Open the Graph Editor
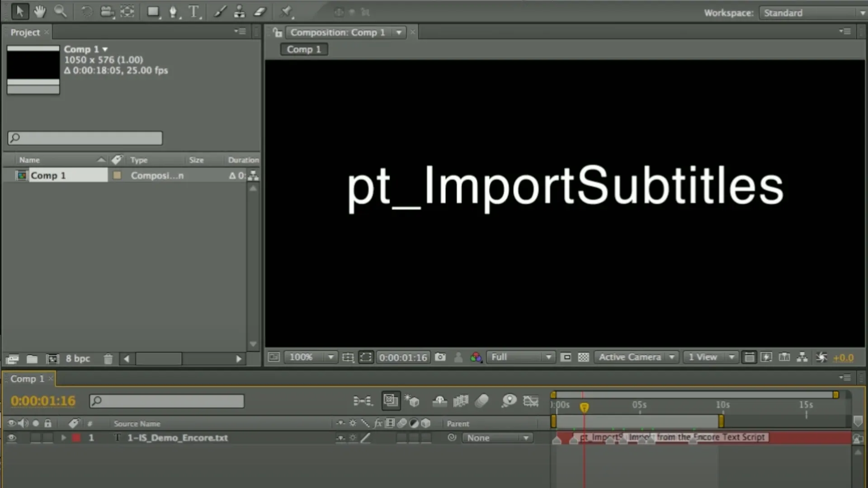This screenshot has width=868, height=488. tap(531, 401)
